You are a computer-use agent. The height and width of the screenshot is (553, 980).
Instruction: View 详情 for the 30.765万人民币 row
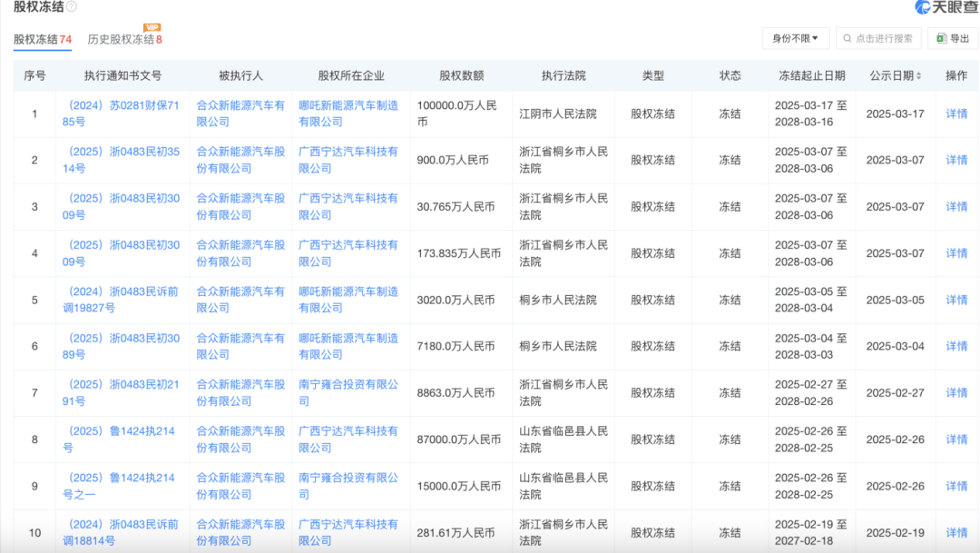click(x=956, y=206)
